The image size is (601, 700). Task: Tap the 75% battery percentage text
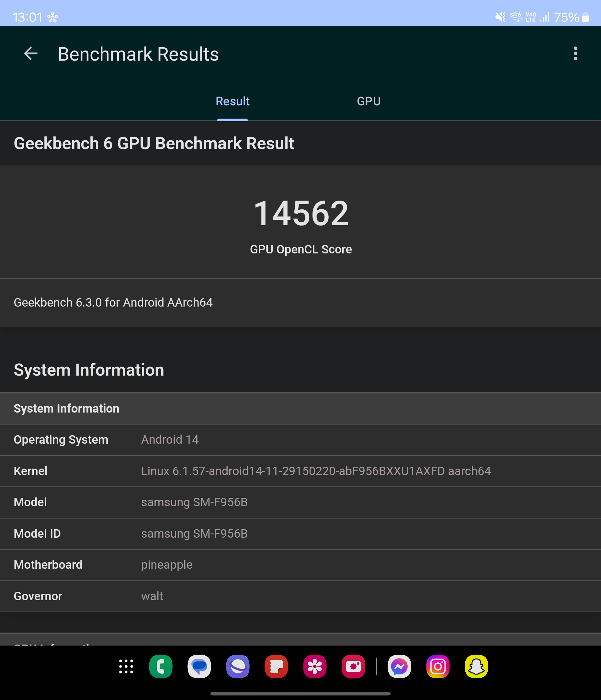click(x=567, y=17)
